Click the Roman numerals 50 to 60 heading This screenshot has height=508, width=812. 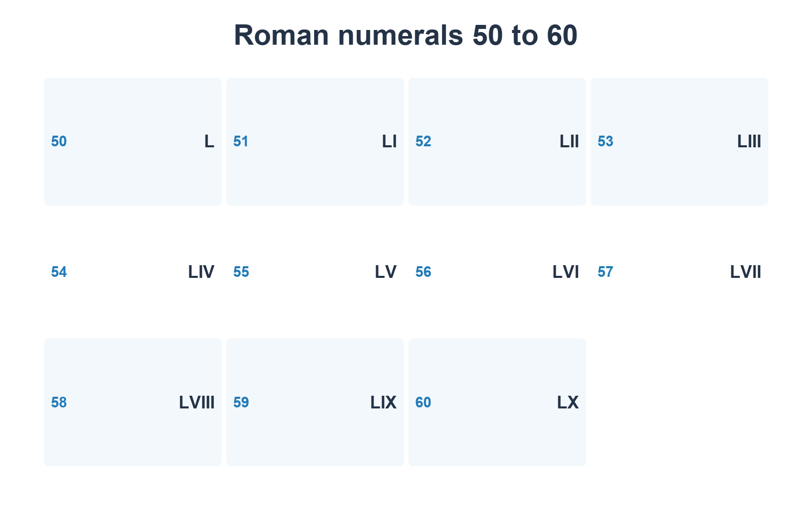406,35
